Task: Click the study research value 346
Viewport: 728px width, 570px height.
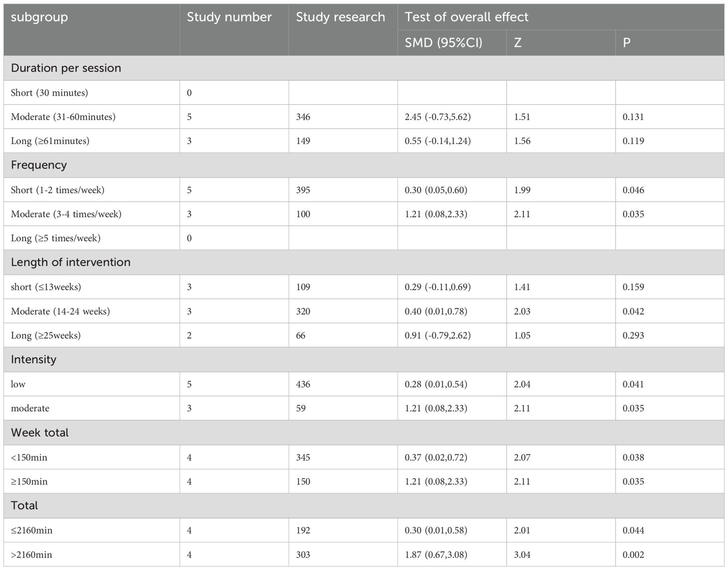Action: 303,117
